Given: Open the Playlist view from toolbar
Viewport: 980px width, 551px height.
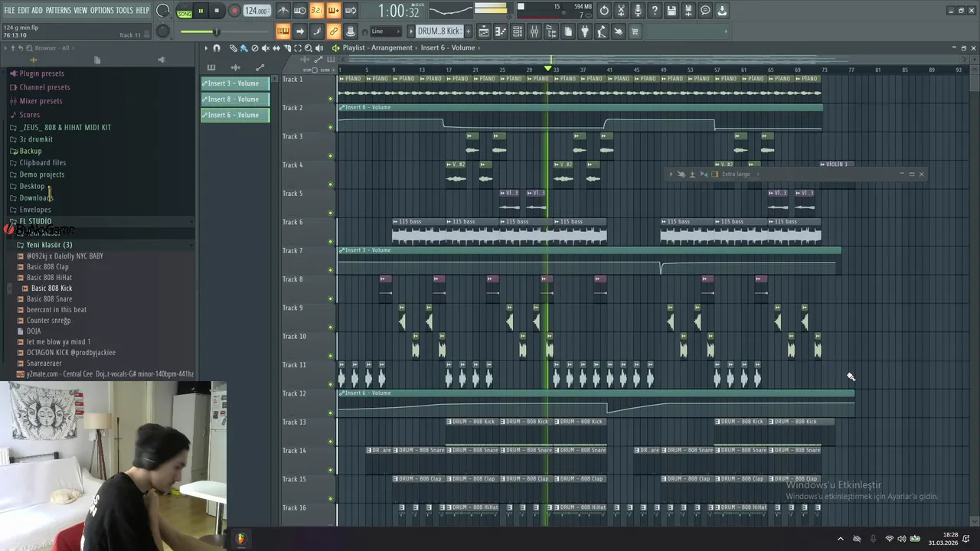Looking at the screenshot, I should point(484,31).
